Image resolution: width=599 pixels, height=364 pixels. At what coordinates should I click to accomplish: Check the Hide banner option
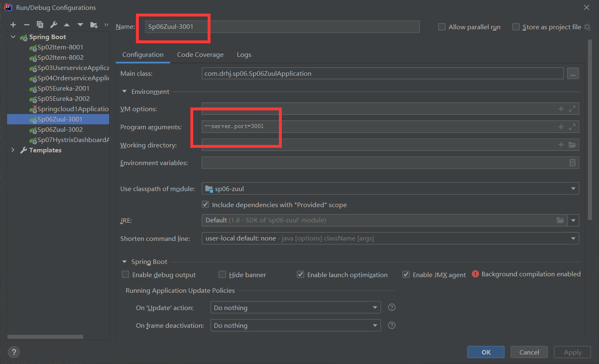[222, 274]
